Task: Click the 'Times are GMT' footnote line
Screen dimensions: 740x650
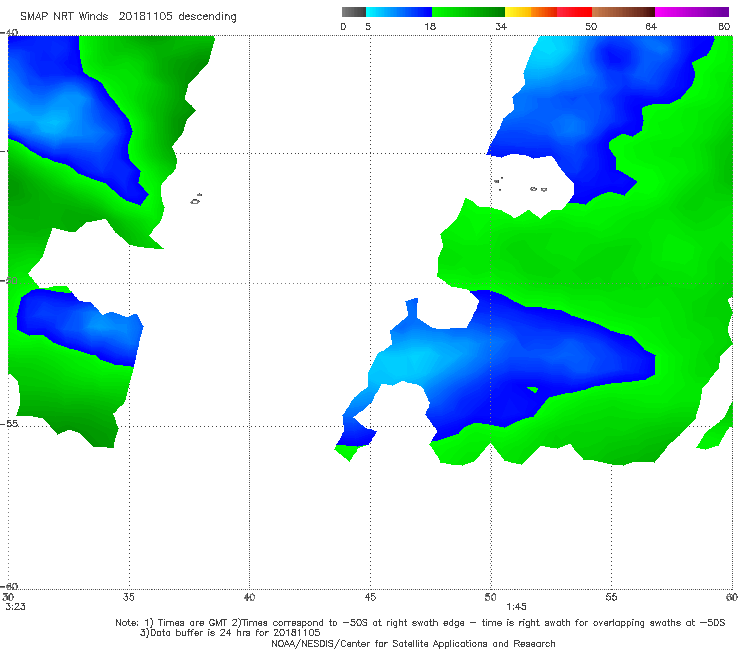Action: [x=420, y=623]
